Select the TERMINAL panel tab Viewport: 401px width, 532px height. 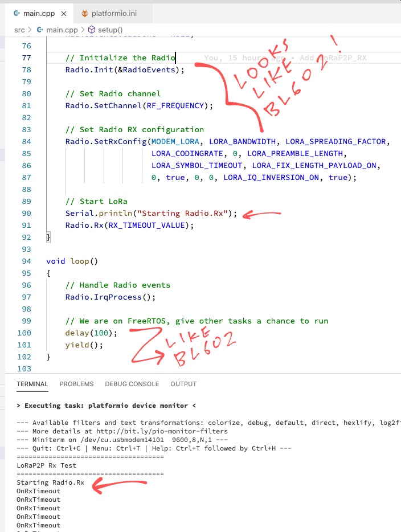point(32,384)
